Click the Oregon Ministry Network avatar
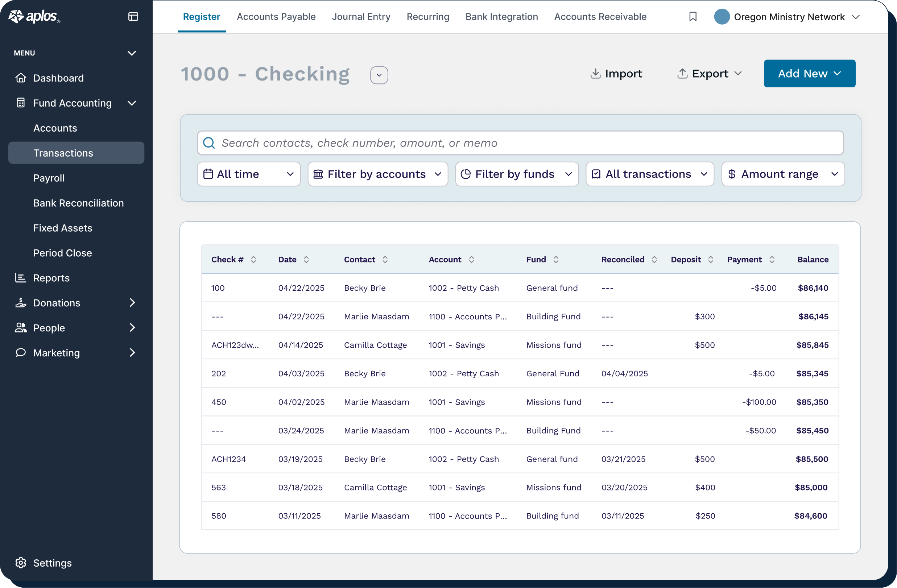The height and width of the screenshot is (588, 897). point(722,17)
